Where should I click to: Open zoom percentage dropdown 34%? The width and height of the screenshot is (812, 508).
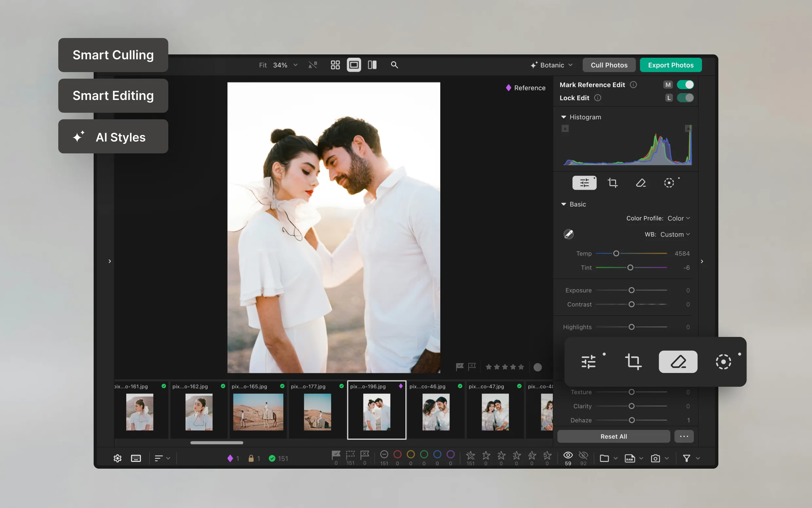285,65
